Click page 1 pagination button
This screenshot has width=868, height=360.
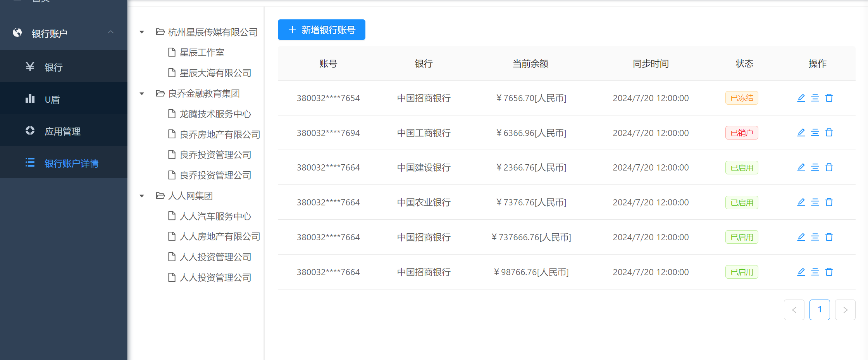pyautogui.click(x=819, y=310)
